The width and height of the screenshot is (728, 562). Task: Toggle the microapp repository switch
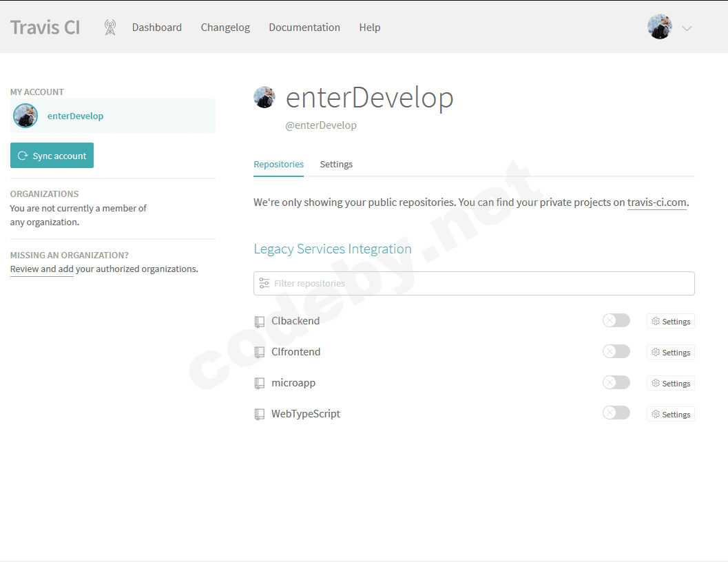[616, 382]
